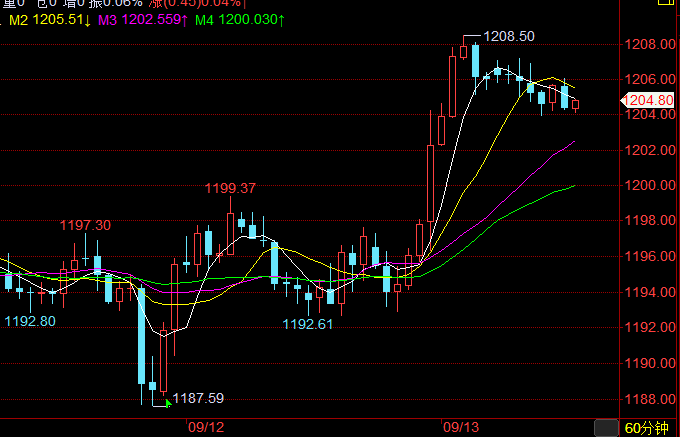Click the 1197.30 peak label
This screenshot has width=680, height=437.
pyautogui.click(x=85, y=225)
